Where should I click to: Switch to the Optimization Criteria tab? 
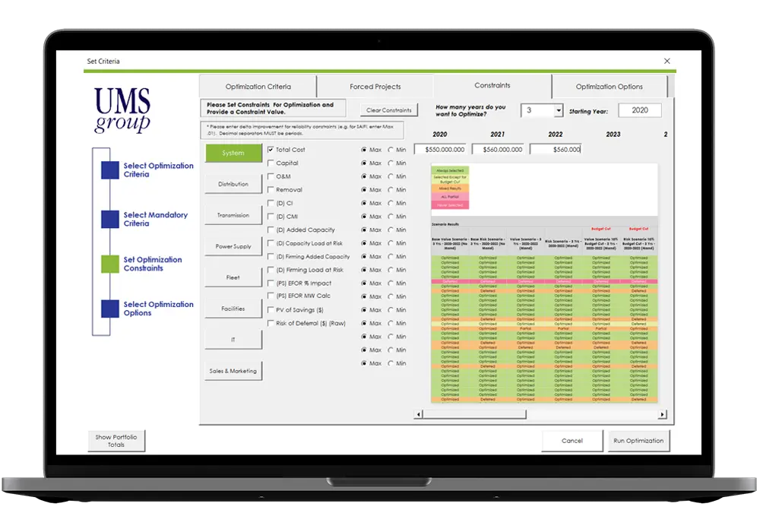click(x=258, y=87)
